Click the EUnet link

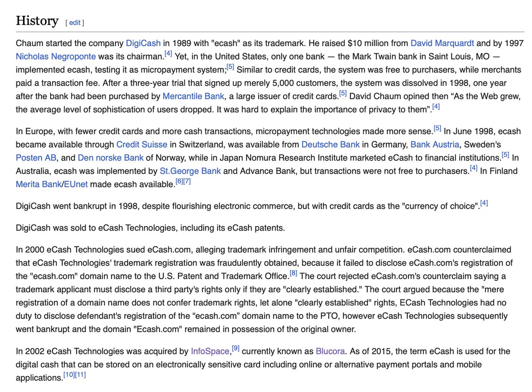coord(75,184)
